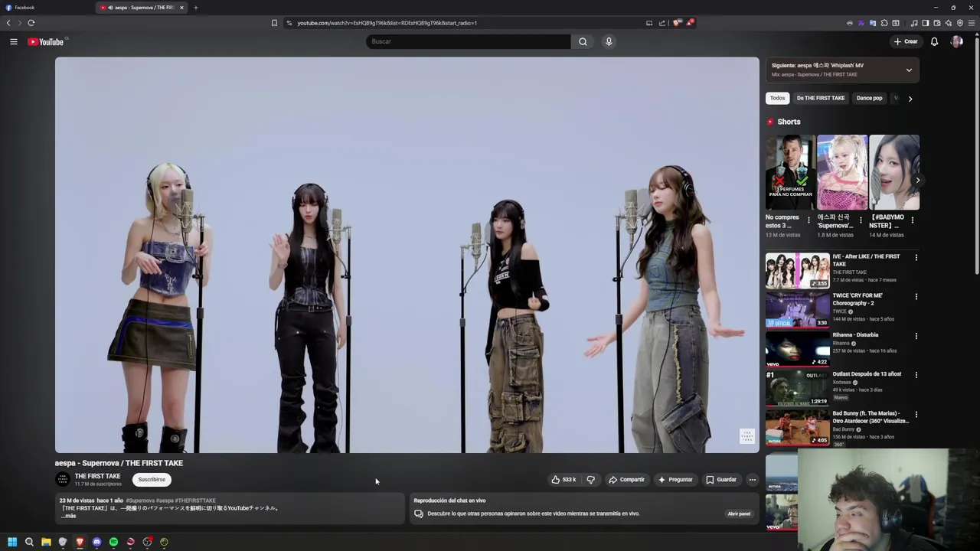This screenshot has height=551, width=980.
Task: Like the video (533 k thumbs up)
Action: click(x=563, y=480)
